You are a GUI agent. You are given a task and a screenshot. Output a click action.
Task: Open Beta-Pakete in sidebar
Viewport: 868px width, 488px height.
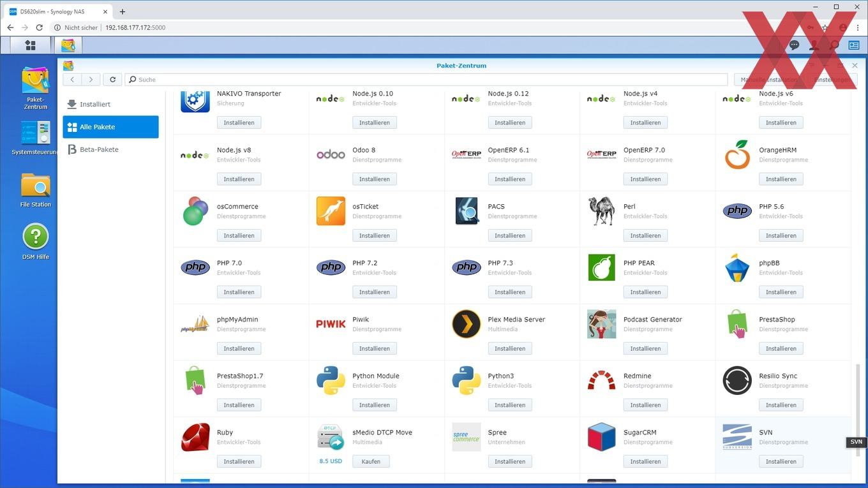(x=110, y=149)
